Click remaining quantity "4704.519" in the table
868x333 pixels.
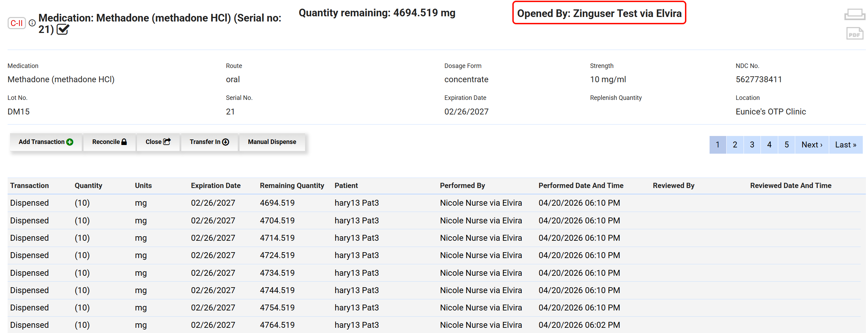tap(277, 221)
